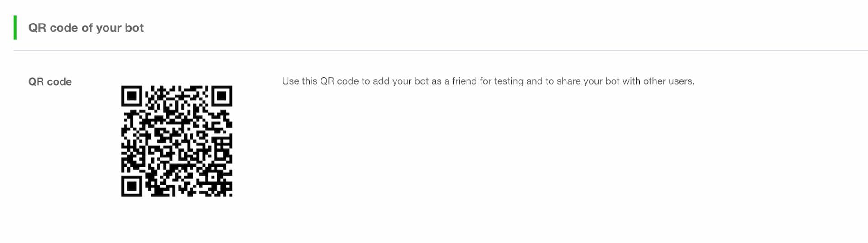This screenshot has height=243, width=868.
Task: Click the divider line under the heading
Action: 441,50
